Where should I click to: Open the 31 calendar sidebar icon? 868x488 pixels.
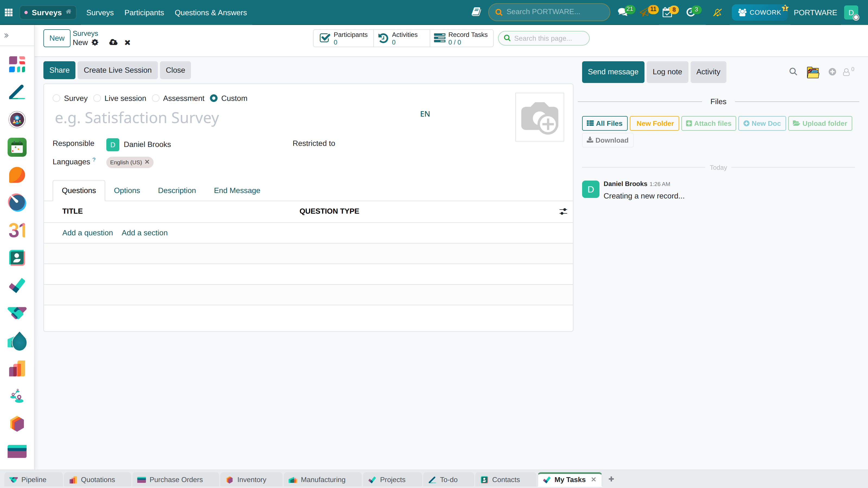pyautogui.click(x=17, y=230)
